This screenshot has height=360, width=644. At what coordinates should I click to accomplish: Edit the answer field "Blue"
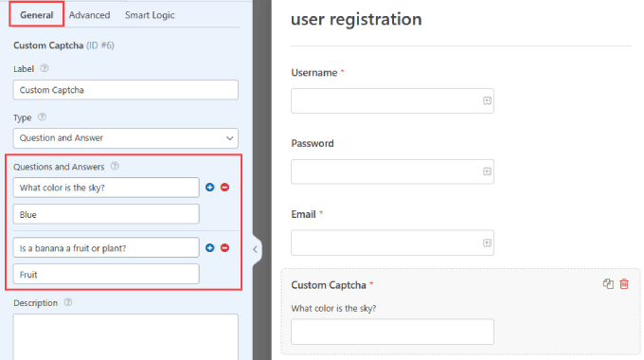[106, 214]
